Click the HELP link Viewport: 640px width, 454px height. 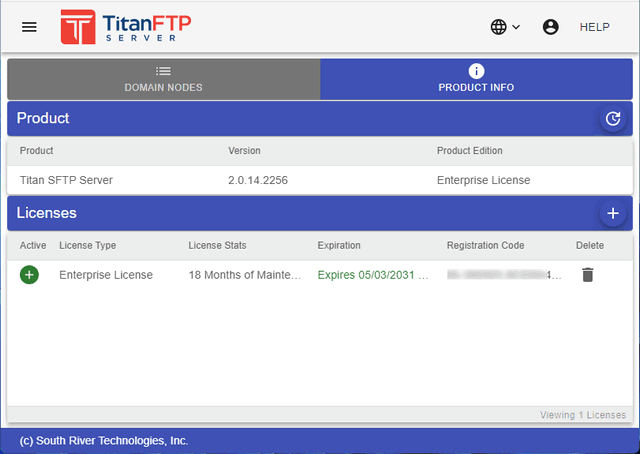(x=594, y=27)
